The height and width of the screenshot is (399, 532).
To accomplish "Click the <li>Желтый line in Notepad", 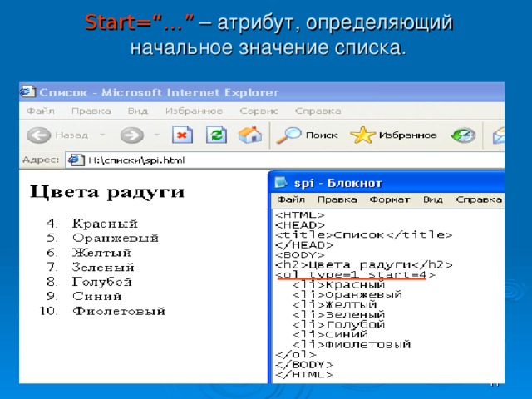I will click(x=334, y=304).
